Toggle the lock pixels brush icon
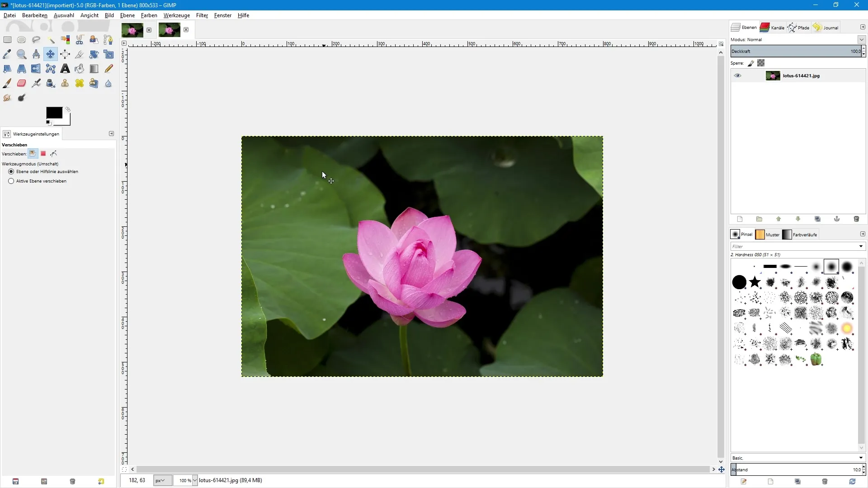The image size is (868, 488). click(x=751, y=63)
